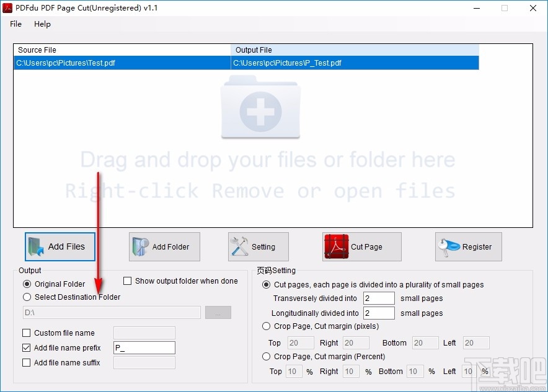Screen dimensions: 548x392
Task: Toggle Show output folder when done
Action: 128,281
